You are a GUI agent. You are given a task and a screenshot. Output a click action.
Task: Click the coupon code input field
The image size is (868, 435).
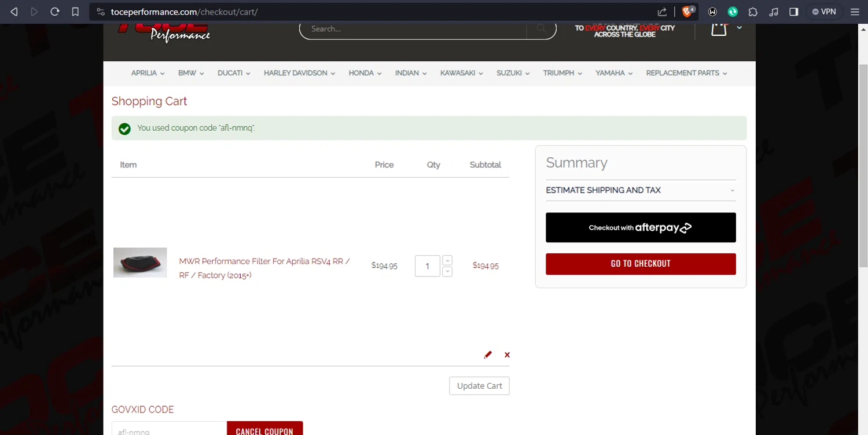click(169, 429)
